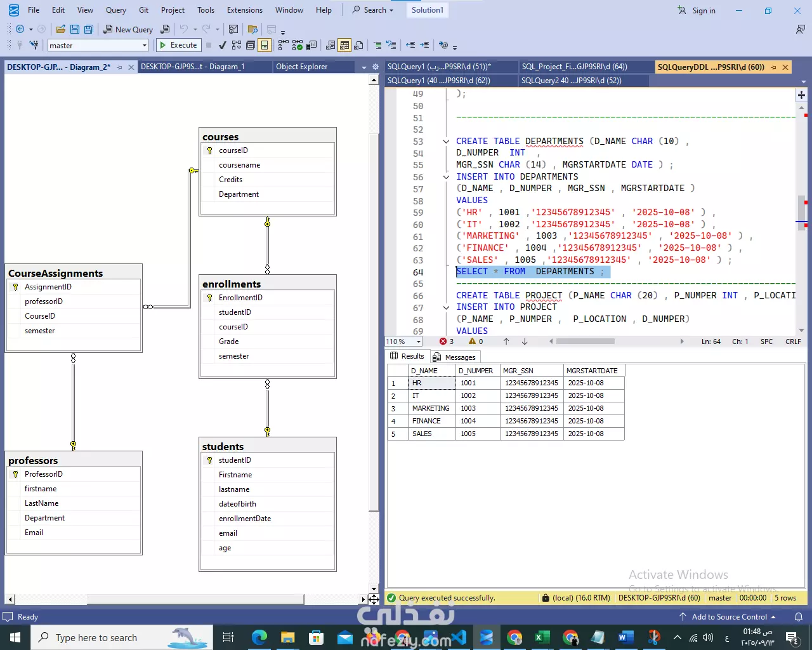Image resolution: width=812 pixels, height=650 pixels.
Task: Click the warnings triangle icon
Action: point(472,342)
